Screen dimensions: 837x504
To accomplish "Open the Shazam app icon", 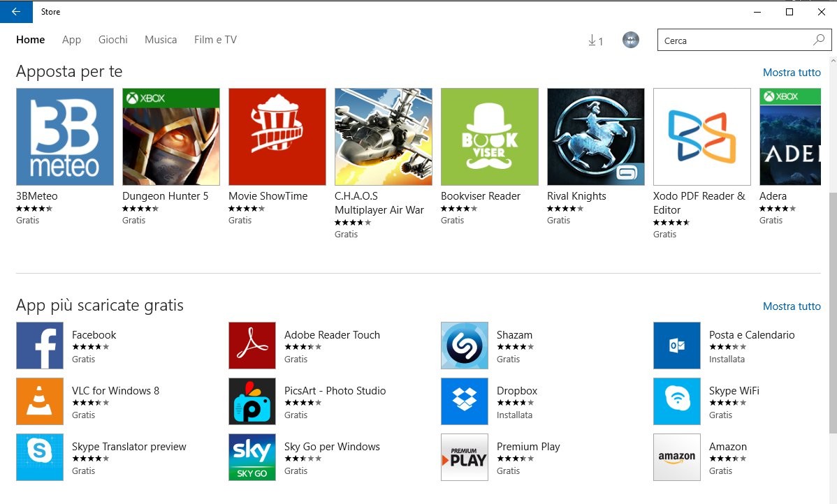I will [x=464, y=345].
